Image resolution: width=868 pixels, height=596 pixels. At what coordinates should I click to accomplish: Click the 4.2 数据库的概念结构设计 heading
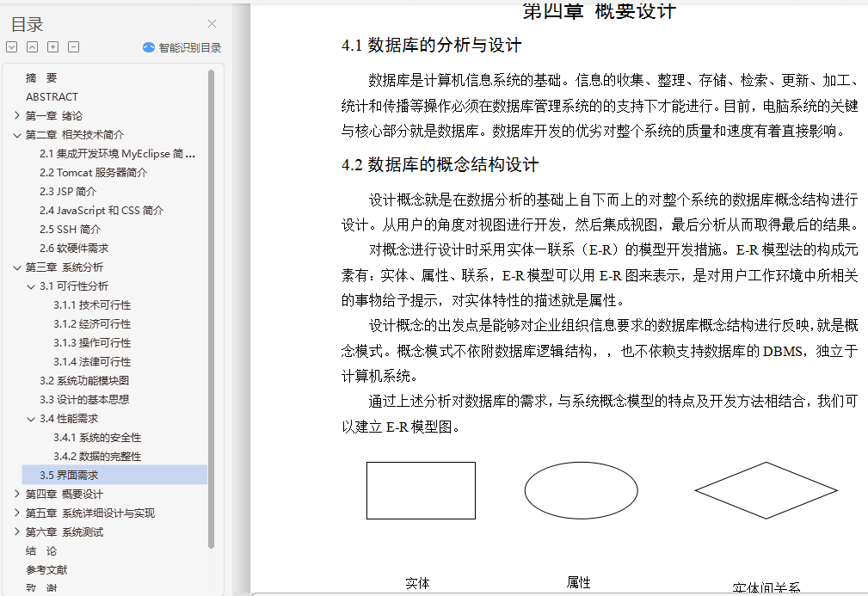coord(440,164)
